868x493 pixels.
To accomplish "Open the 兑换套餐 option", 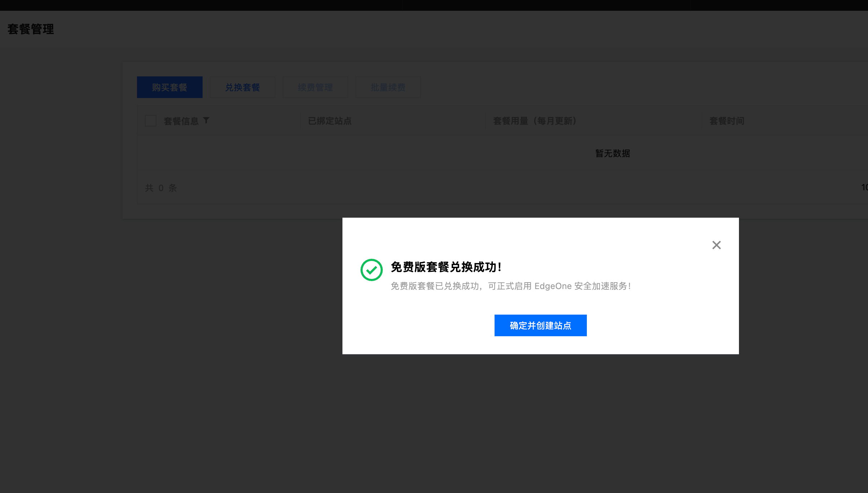I will pyautogui.click(x=242, y=87).
